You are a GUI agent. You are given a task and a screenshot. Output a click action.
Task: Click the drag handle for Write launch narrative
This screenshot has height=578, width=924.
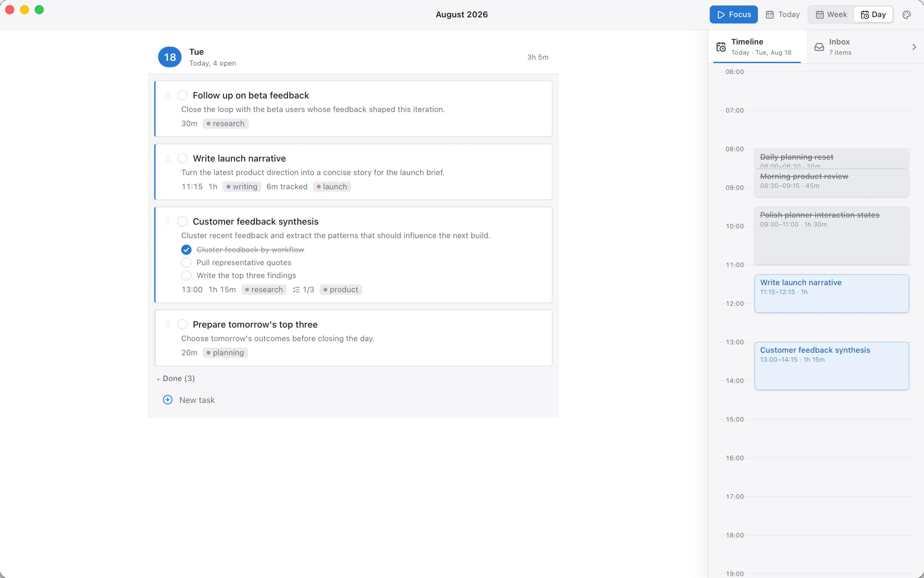tap(167, 158)
